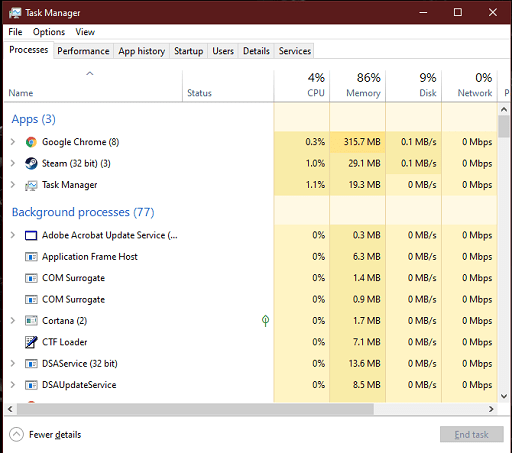Click the 29.1 MB memory value

[x=364, y=163]
